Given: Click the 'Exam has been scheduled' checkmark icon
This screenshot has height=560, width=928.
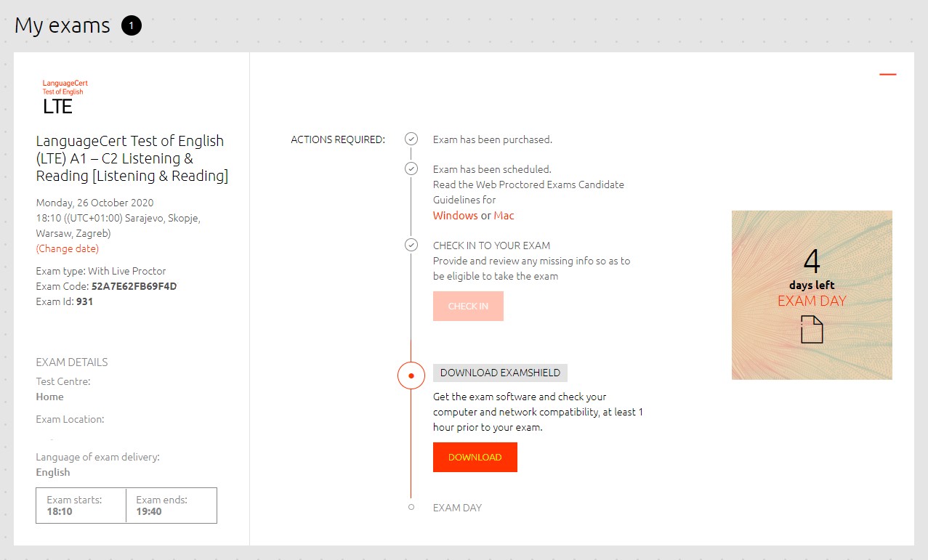Looking at the screenshot, I should pyautogui.click(x=411, y=169).
